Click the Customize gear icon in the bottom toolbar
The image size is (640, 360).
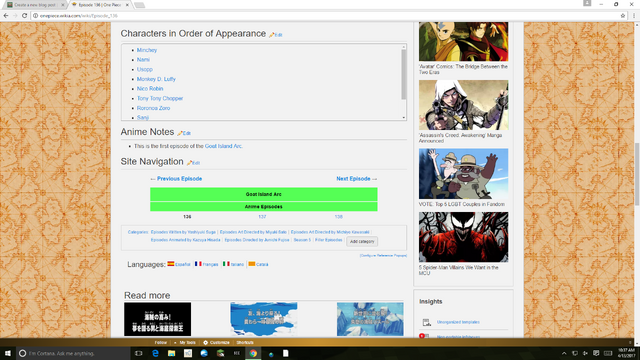(x=206, y=342)
